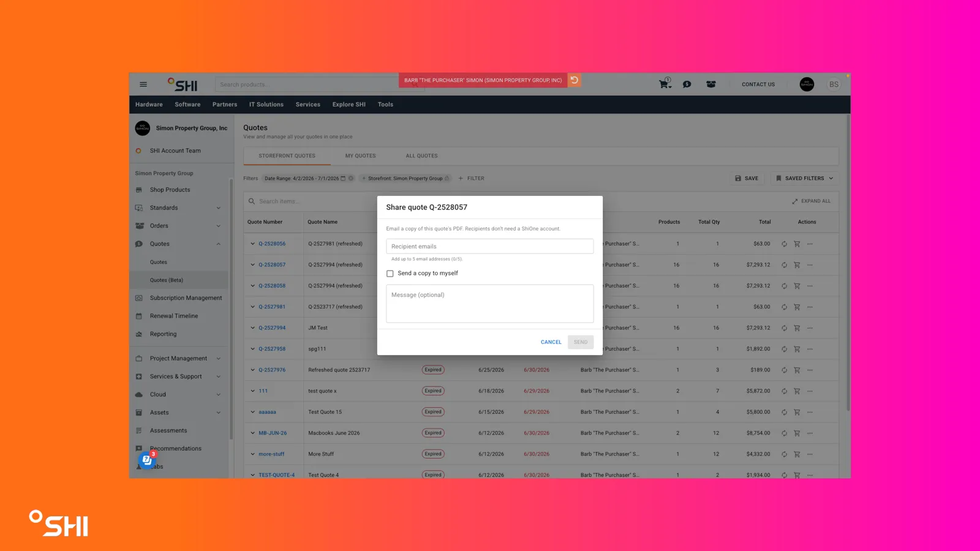Image resolution: width=980 pixels, height=551 pixels.
Task: Open the IT Solutions menu
Action: tap(266, 105)
